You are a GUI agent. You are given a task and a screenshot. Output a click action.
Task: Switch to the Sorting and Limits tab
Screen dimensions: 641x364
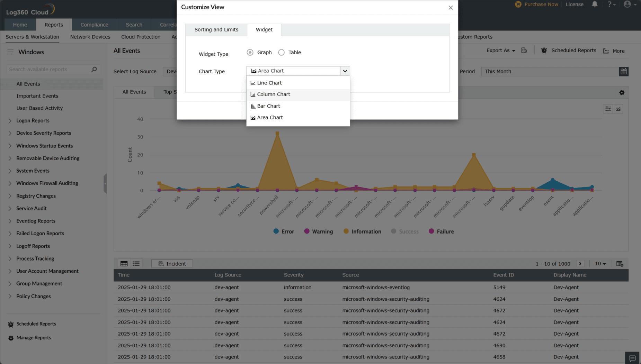tap(216, 30)
